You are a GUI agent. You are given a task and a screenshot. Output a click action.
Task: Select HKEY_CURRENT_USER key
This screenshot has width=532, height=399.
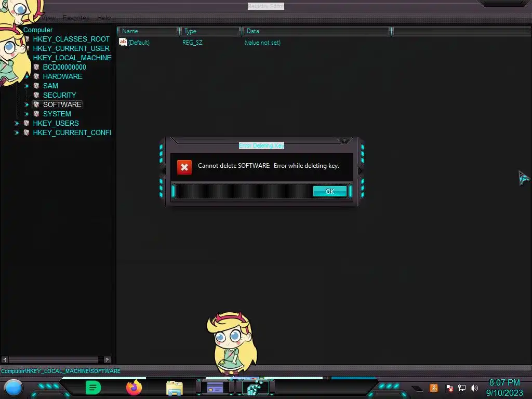71,48
